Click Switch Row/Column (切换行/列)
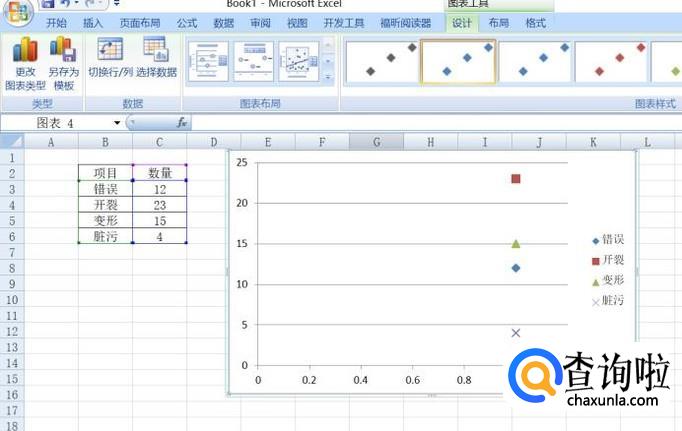The height and width of the screenshot is (431, 682). pyautogui.click(x=110, y=58)
